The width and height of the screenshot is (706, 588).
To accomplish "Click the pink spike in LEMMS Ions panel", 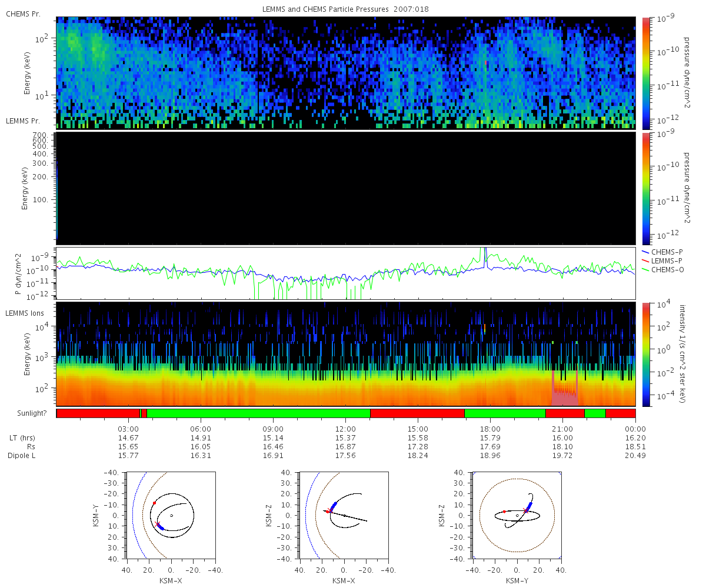I will [x=565, y=388].
